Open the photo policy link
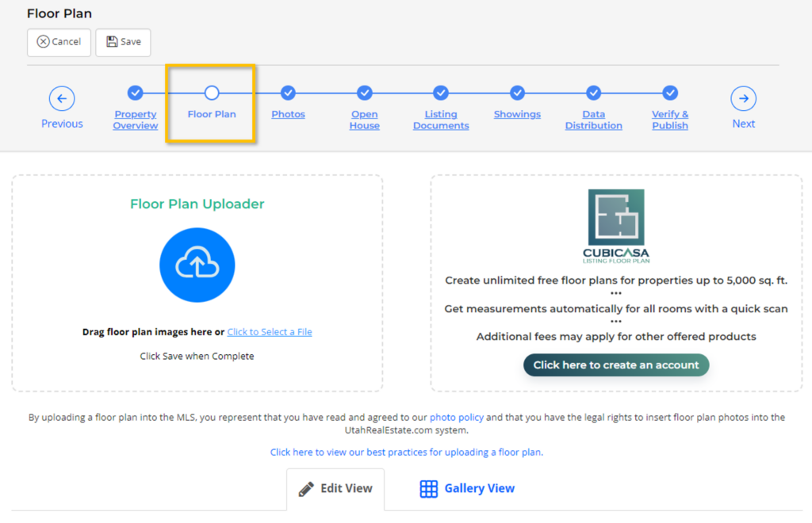Screen dimensions: 812x523 457,417
